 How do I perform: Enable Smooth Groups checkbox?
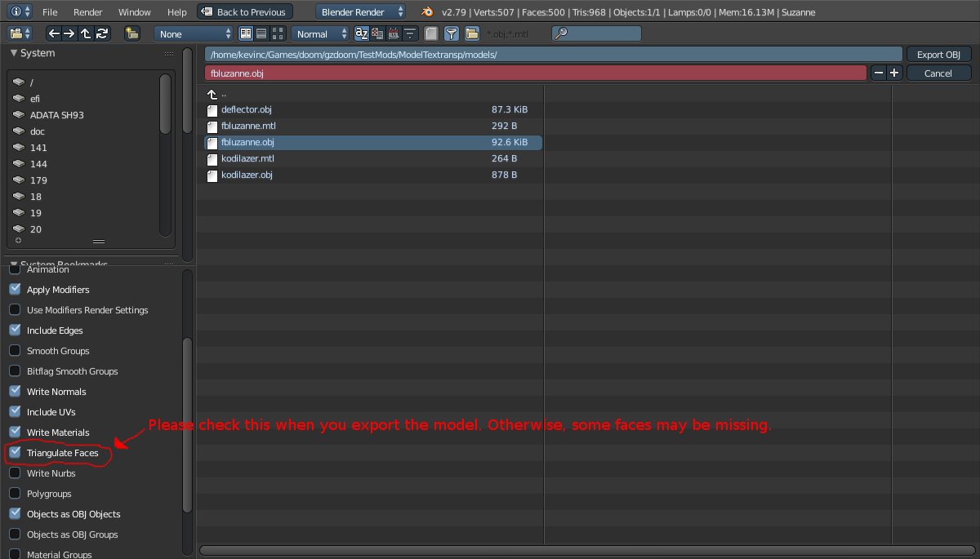click(x=15, y=350)
